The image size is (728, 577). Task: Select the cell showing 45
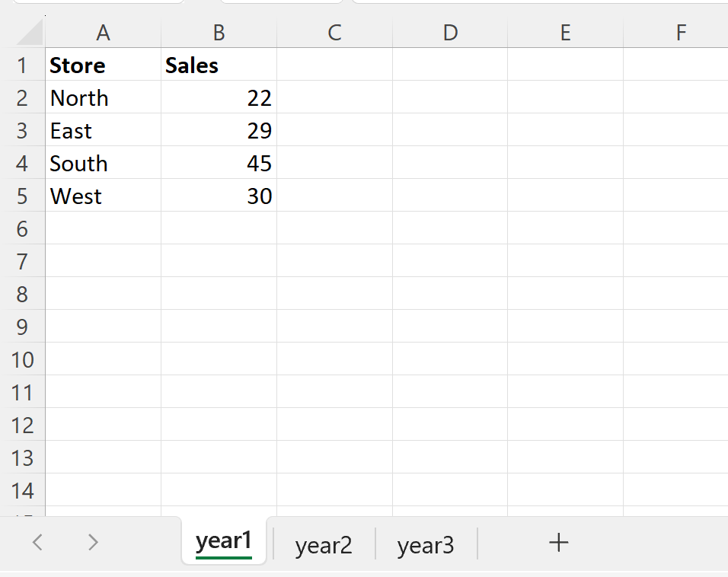pos(219,163)
